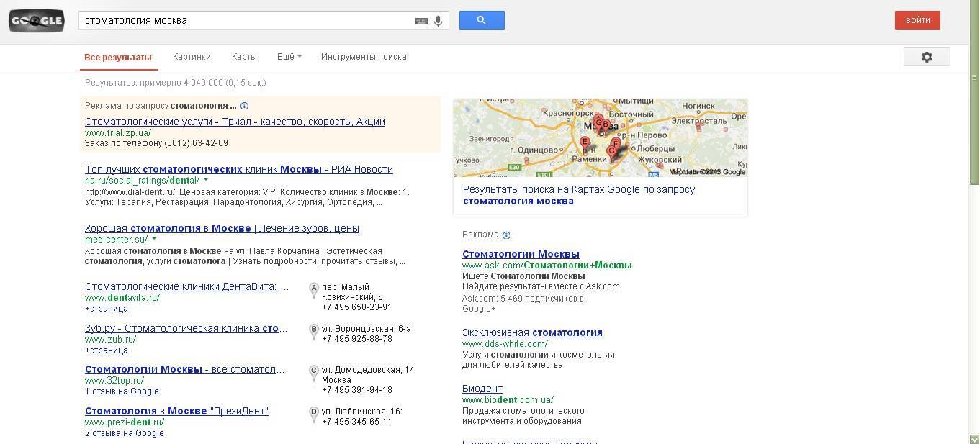Open 'Топ лучших стоматологических клиник Москвы' result

pyautogui.click(x=239, y=169)
